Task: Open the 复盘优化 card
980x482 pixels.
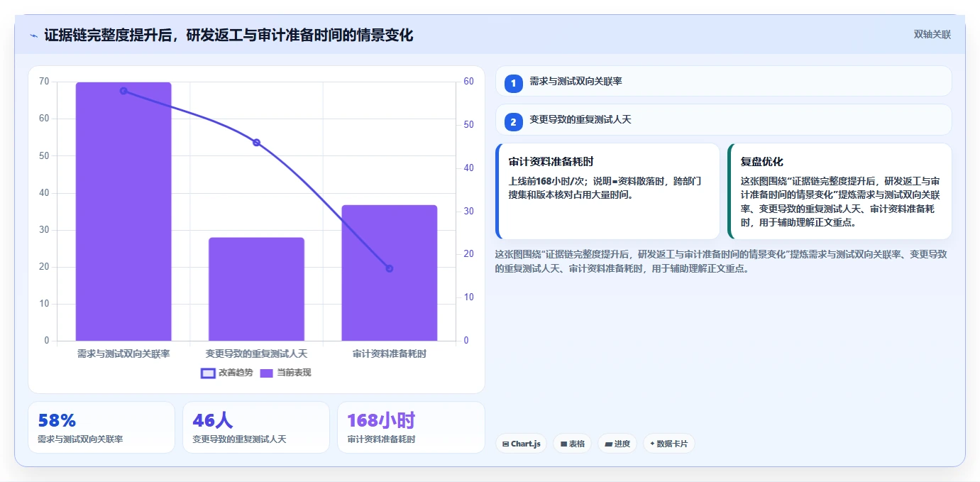Action: (839, 192)
